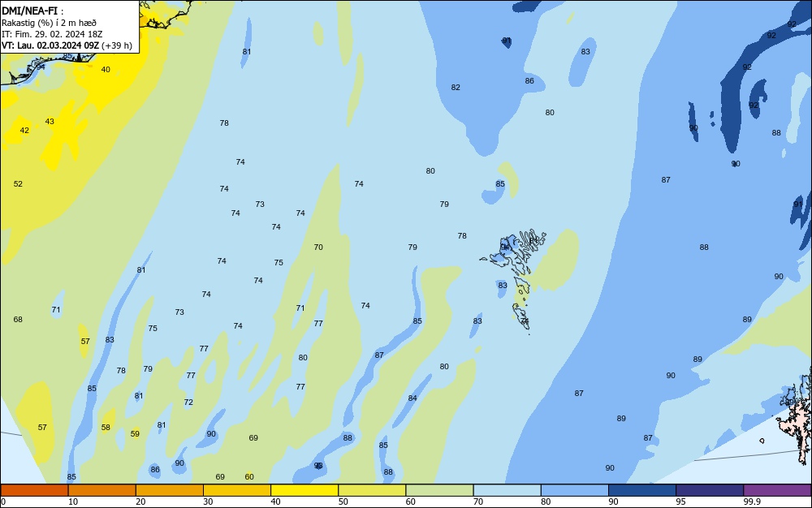
Task: Click the humidity value 70
Action: click(318, 248)
